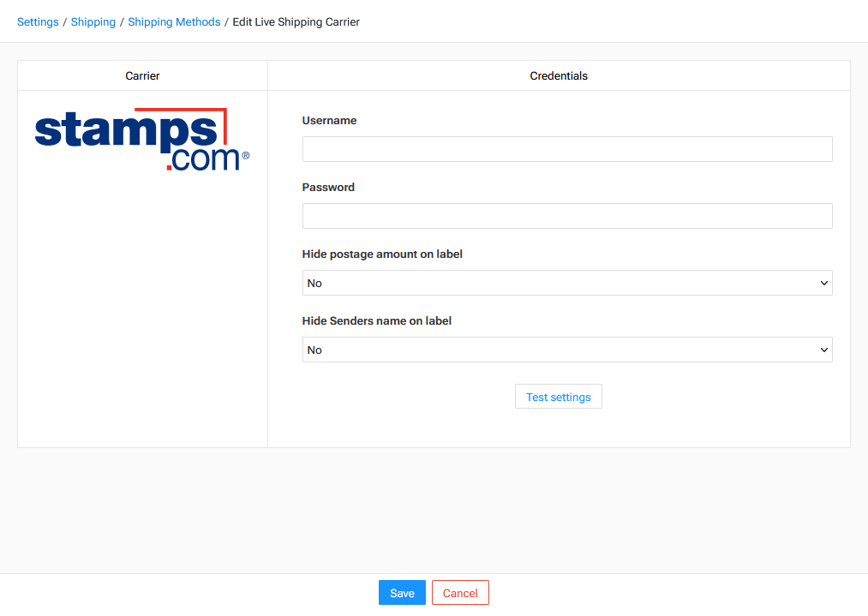Screen dimensions: 868x616
Task: Open the 'Hide postage amount on label' dropdown
Action: pyautogui.click(x=566, y=283)
